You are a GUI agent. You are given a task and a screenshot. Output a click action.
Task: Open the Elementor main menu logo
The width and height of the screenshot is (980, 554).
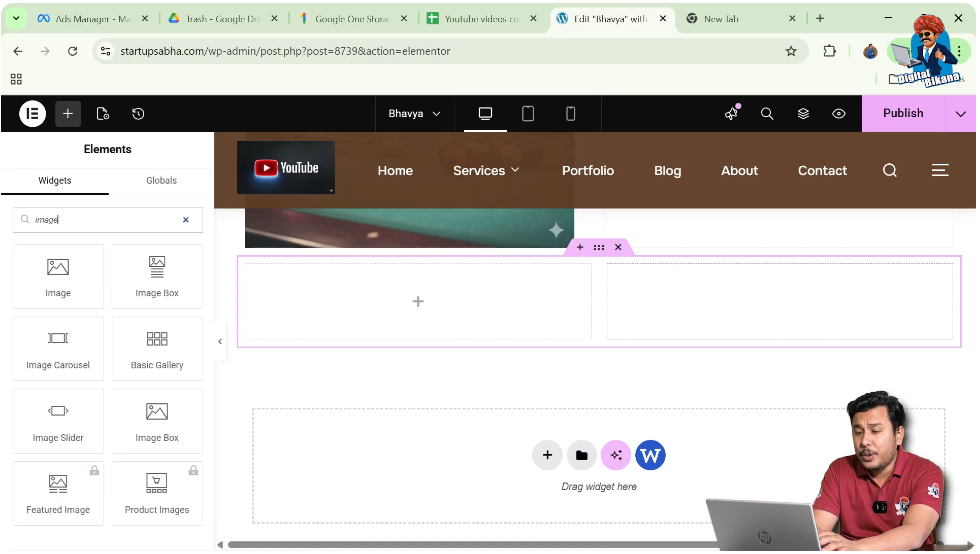coord(32,114)
